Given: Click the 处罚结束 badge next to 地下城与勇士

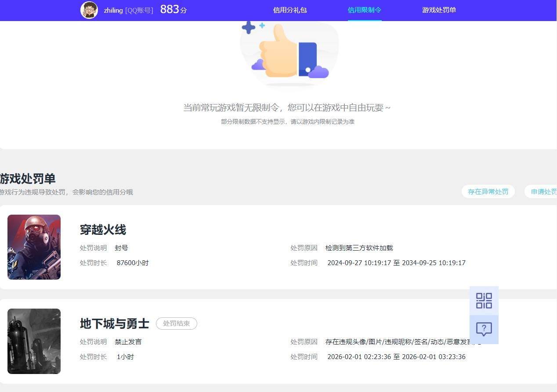Looking at the screenshot, I should [177, 324].
